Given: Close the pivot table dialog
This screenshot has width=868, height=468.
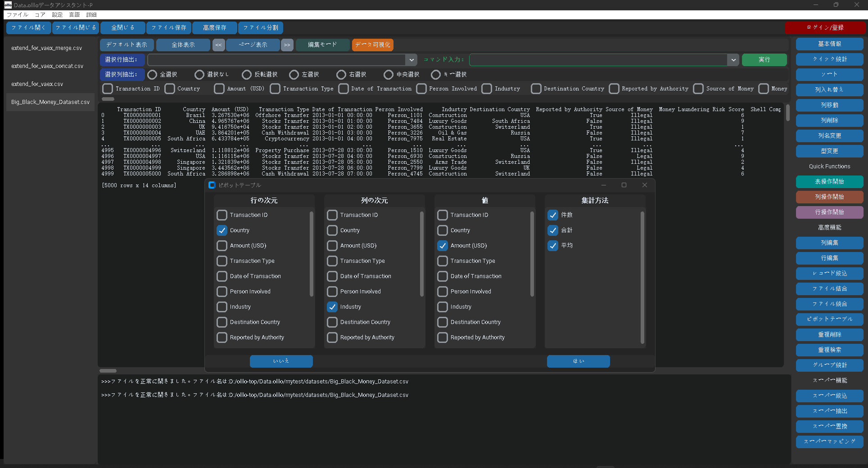Looking at the screenshot, I should 644,185.
